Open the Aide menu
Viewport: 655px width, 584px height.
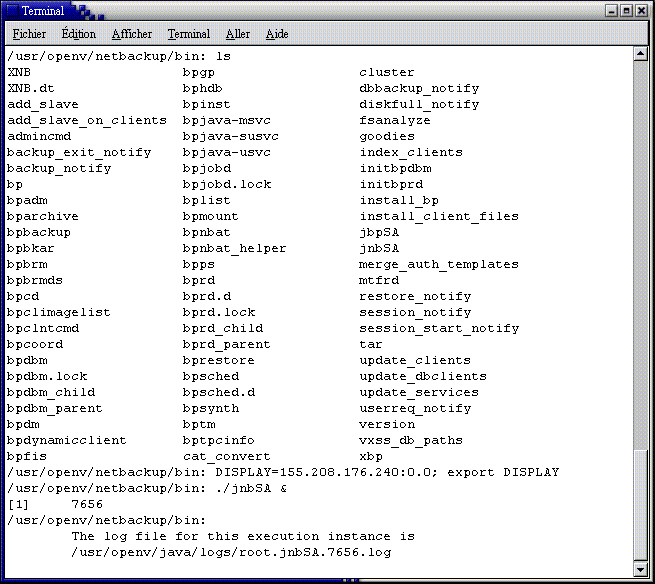(x=277, y=34)
